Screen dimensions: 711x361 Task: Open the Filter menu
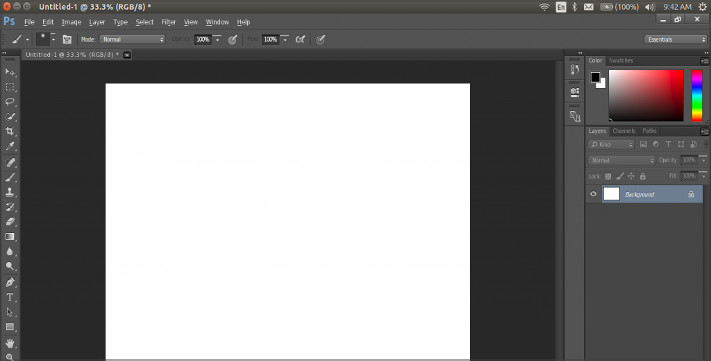click(169, 22)
